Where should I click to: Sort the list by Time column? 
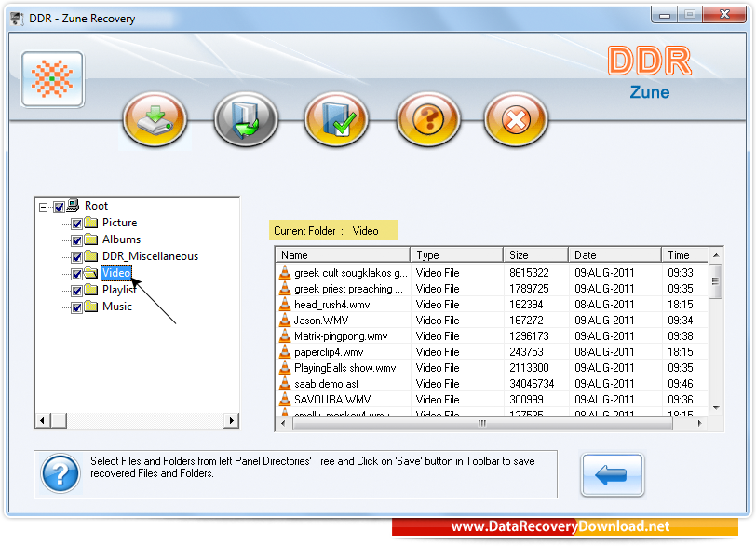684,254
